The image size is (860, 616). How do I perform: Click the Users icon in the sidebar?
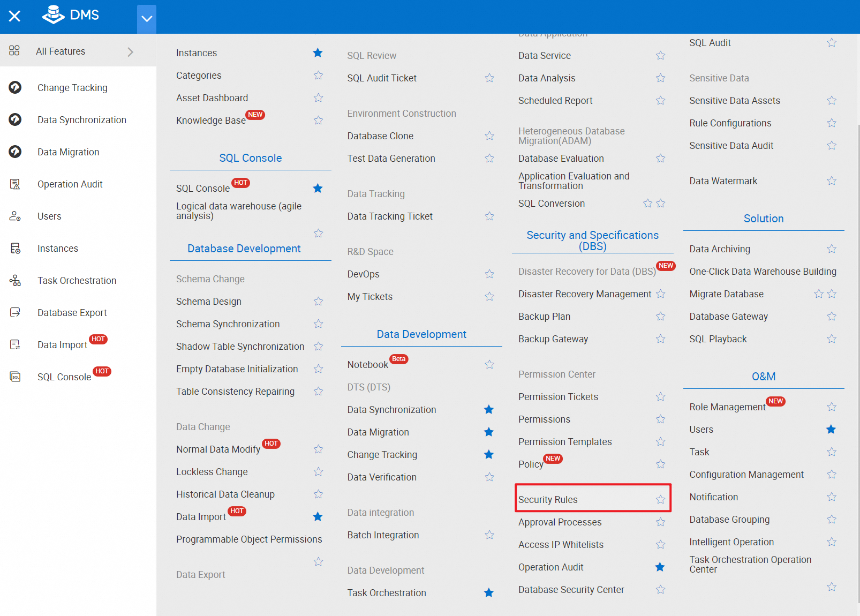click(x=16, y=216)
